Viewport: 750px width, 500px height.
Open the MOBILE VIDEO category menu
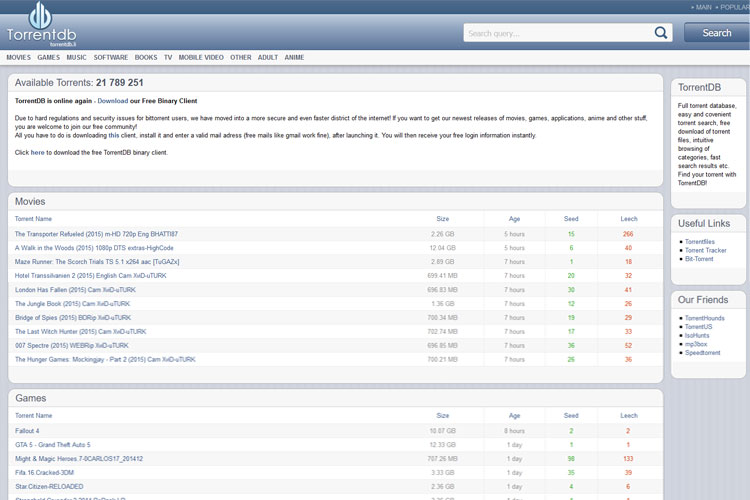pyautogui.click(x=201, y=57)
